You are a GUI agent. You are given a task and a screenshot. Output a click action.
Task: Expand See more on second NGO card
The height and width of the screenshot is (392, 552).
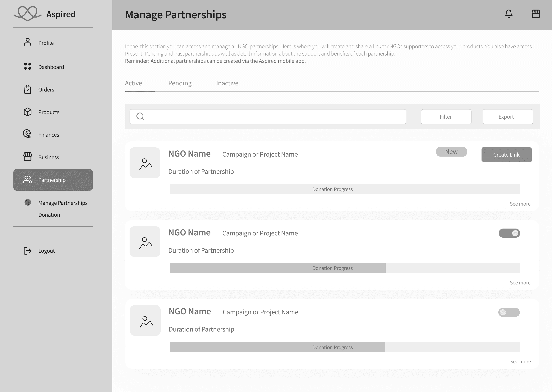[x=520, y=283]
